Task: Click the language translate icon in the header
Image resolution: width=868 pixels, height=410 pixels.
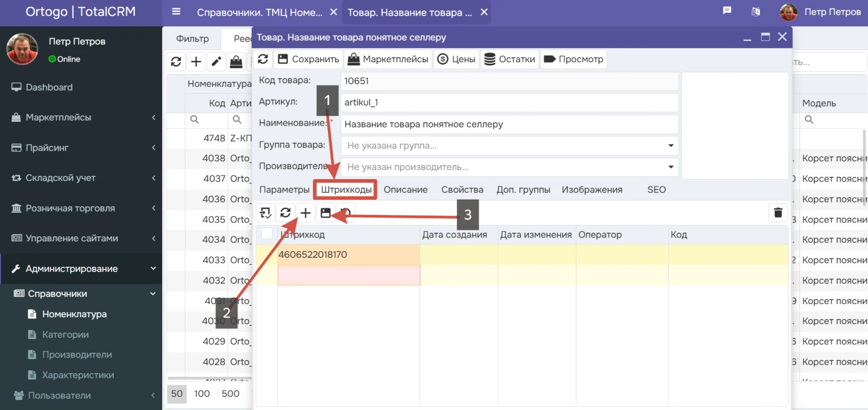Action: tap(755, 12)
